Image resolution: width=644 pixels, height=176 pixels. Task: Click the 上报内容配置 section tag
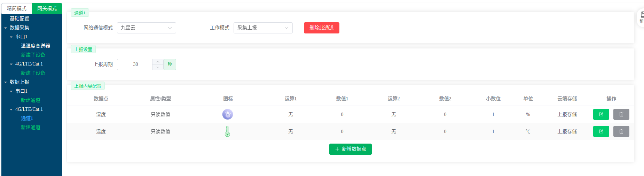[88, 86]
